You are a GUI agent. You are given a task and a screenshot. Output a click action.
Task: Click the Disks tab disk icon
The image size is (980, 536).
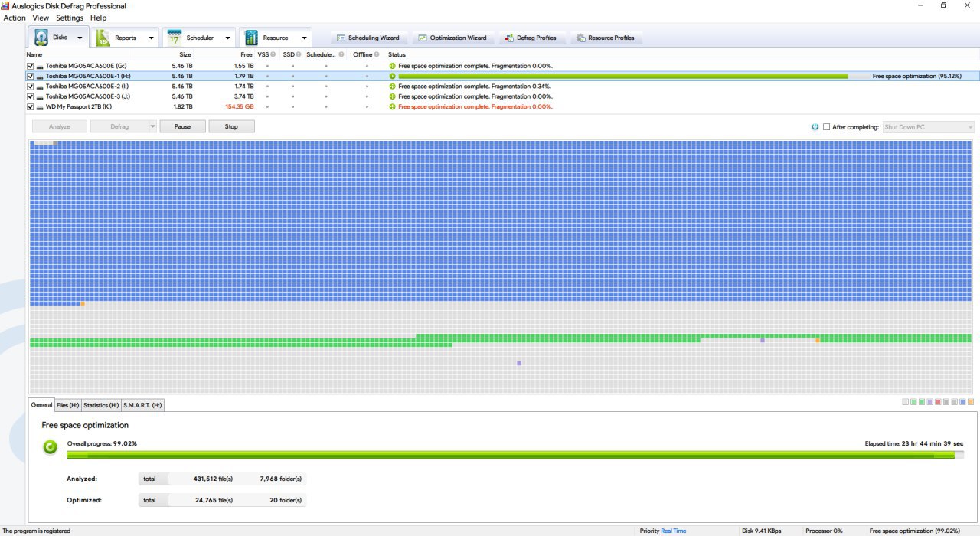[41, 38]
